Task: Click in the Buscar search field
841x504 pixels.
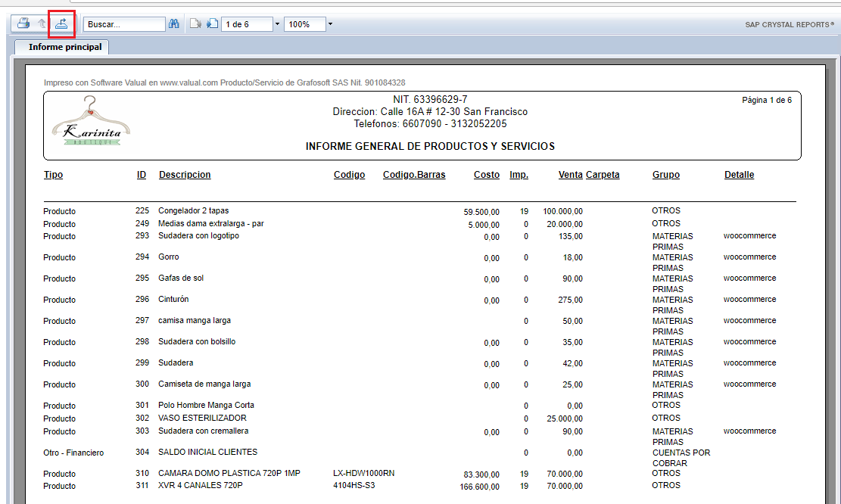Action: (123, 24)
